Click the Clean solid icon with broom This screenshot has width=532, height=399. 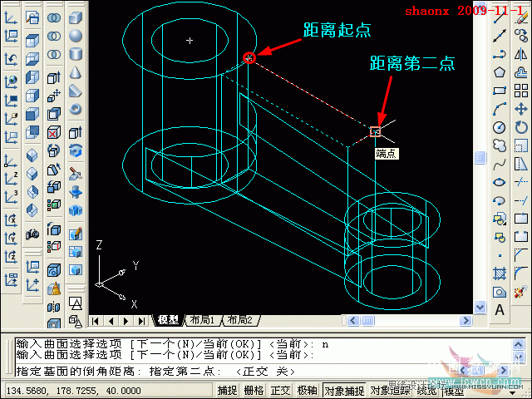(x=54, y=289)
